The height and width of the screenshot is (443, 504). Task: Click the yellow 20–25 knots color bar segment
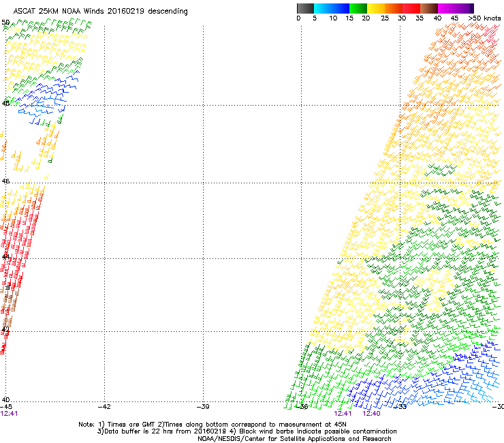tap(376, 8)
